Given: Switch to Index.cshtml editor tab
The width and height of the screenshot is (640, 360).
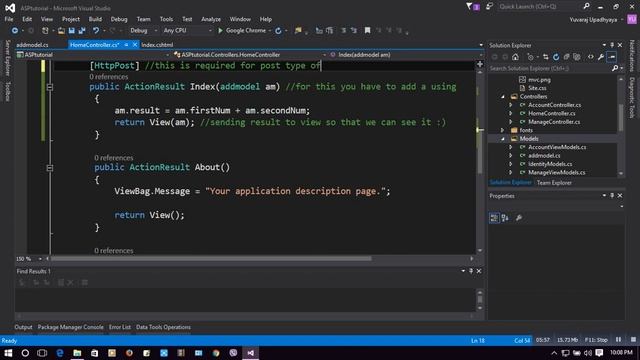Looking at the screenshot, I should click(158, 45).
